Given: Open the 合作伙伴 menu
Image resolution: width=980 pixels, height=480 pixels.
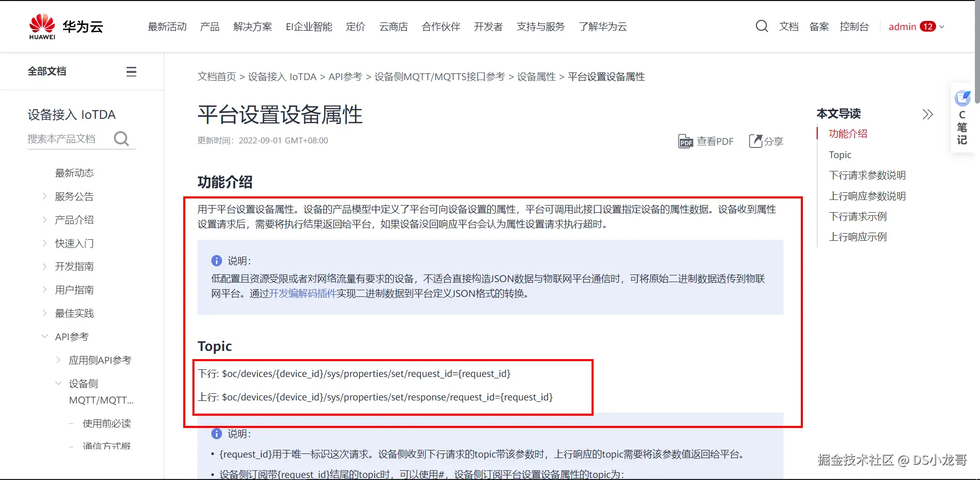Looking at the screenshot, I should (441, 27).
